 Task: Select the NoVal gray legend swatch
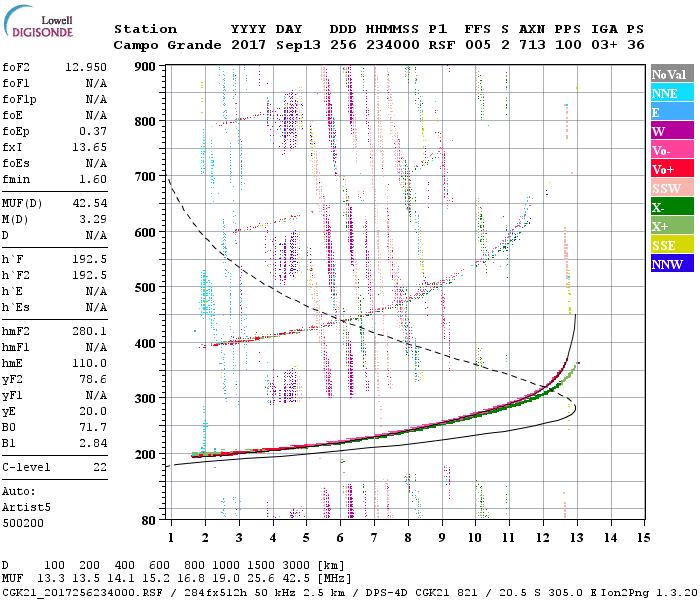(672, 74)
